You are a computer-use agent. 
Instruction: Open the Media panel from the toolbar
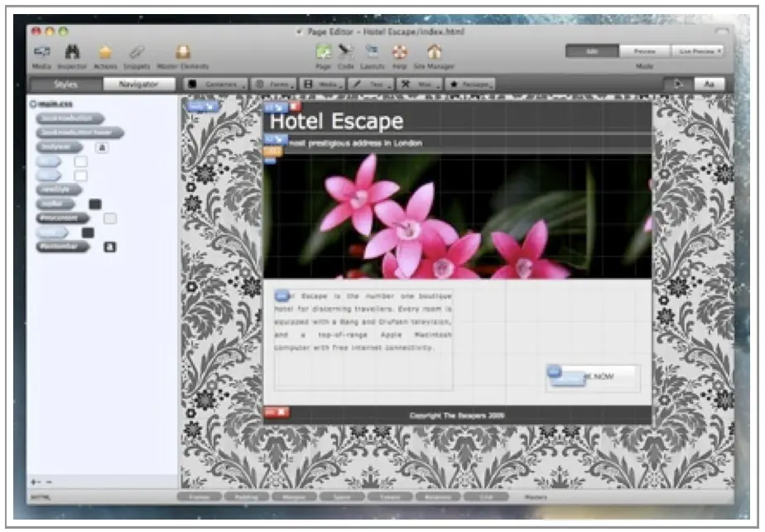point(42,51)
